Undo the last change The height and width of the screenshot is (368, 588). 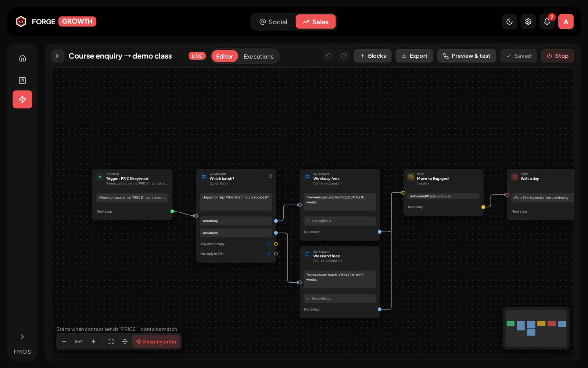click(329, 56)
